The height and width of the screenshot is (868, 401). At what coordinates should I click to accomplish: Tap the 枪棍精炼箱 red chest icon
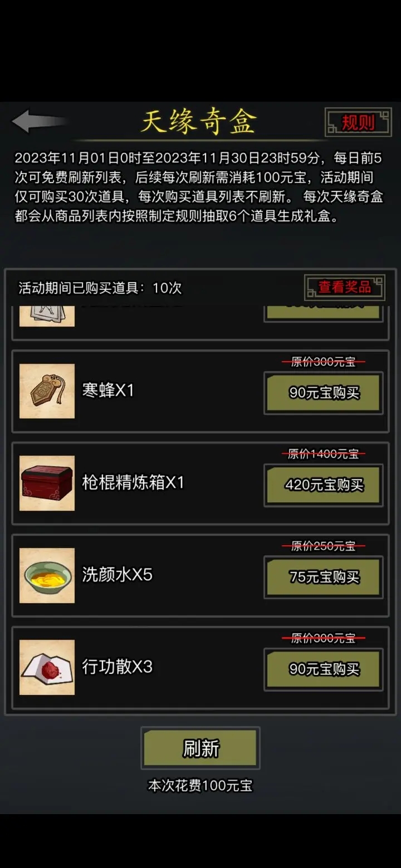[47, 483]
